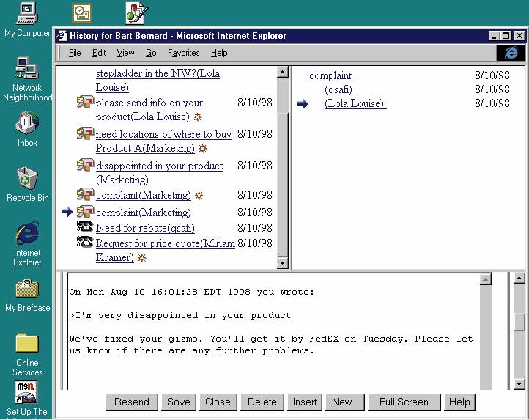Open the (Lola Louise) thread link
This screenshot has height=420, width=529.
(x=355, y=103)
